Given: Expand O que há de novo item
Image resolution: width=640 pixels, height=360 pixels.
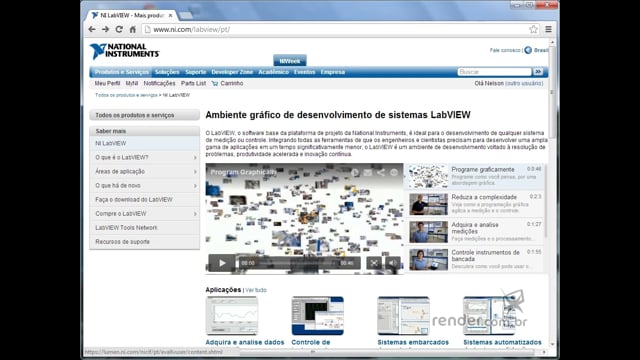Looking at the screenshot, I should pyautogui.click(x=144, y=186).
